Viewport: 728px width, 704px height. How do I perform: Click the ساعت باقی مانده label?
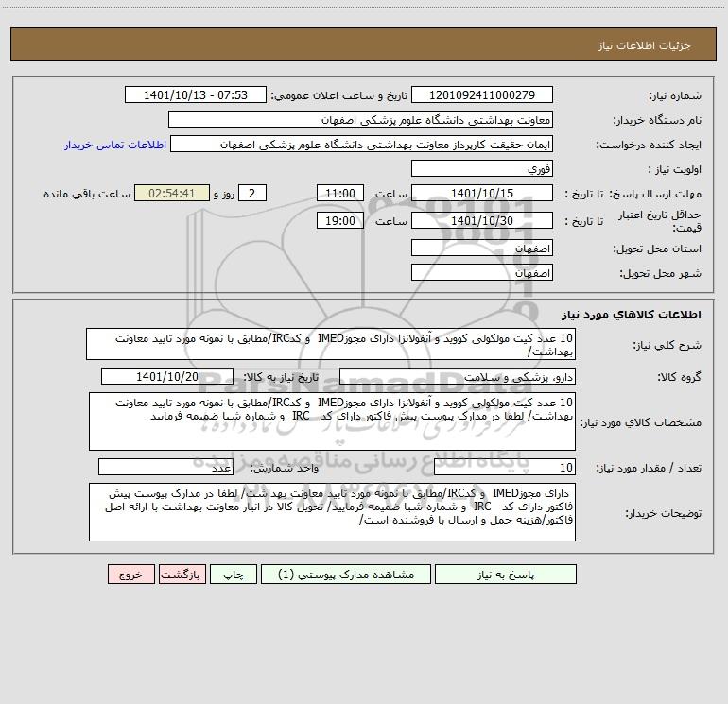pyautogui.click(x=87, y=194)
